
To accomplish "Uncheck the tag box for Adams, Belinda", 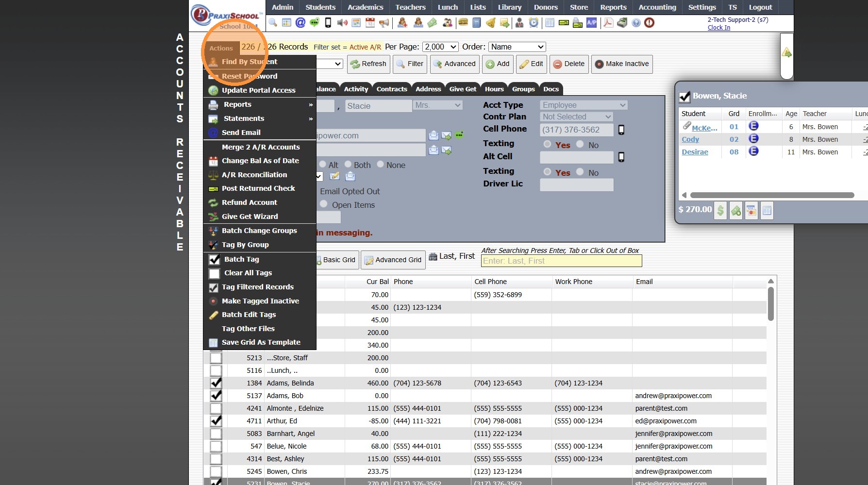I will (216, 383).
